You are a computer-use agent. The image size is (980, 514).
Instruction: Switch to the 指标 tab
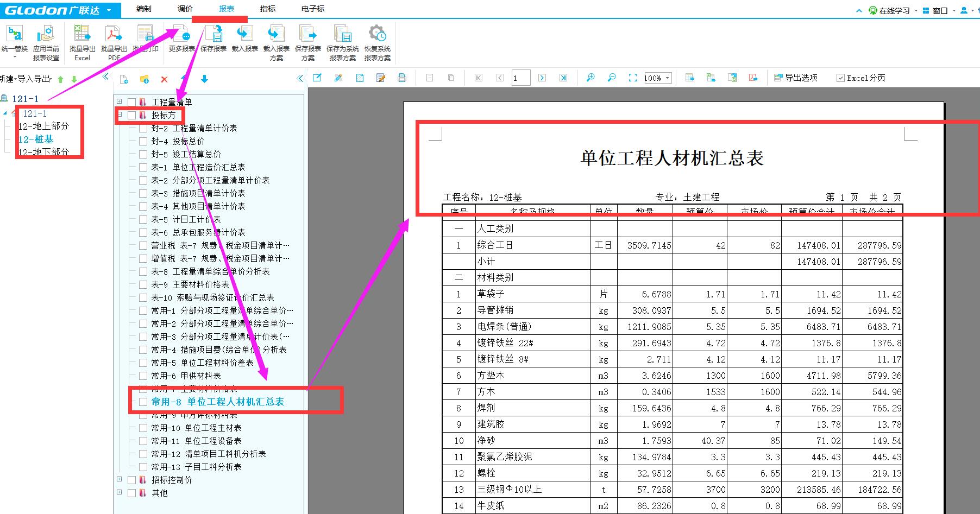pyautogui.click(x=268, y=9)
